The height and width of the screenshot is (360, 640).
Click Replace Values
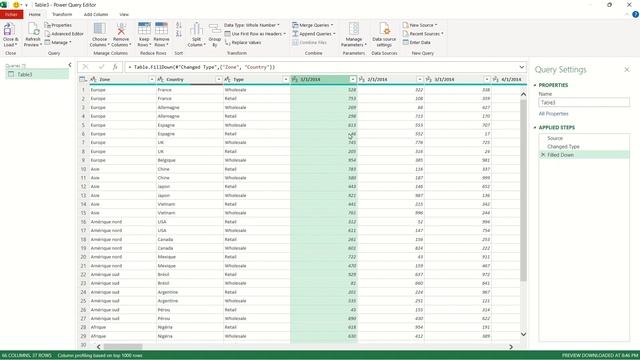click(243, 42)
